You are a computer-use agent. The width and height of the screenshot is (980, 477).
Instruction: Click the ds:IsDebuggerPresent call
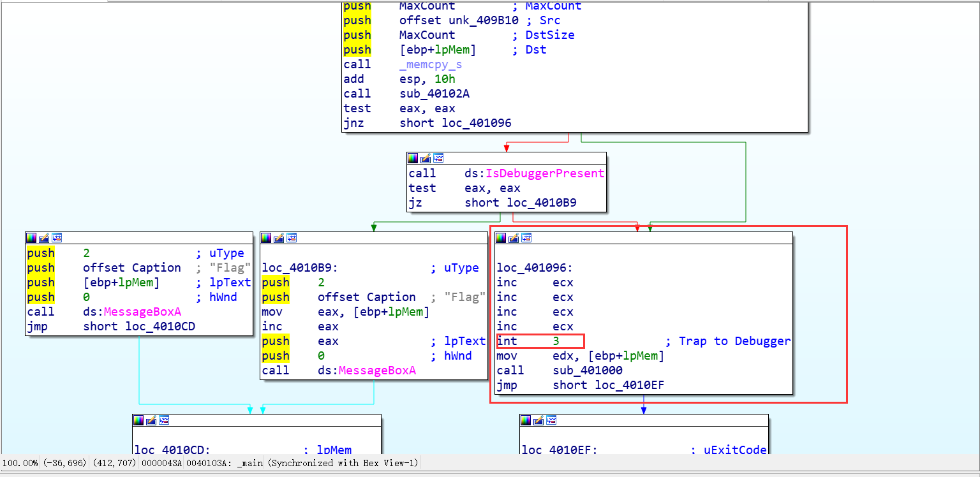(535, 173)
